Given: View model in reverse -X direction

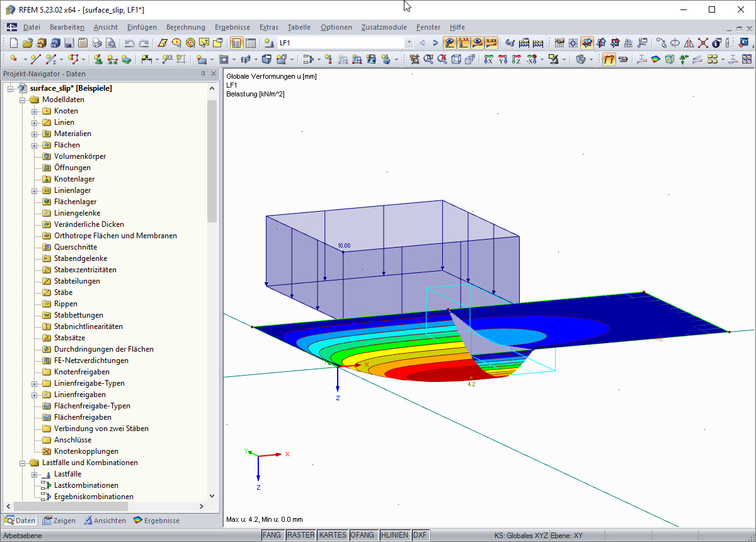Looking at the screenshot, I should [530, 59].
